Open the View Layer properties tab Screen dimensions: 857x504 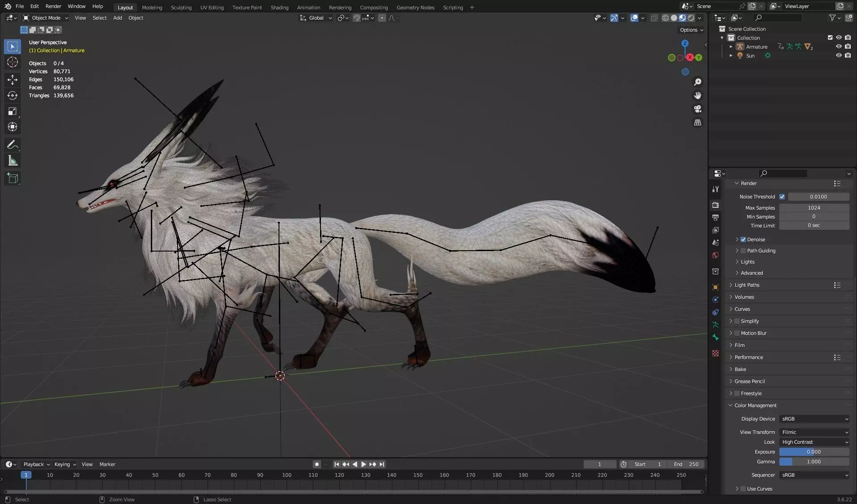716,230
